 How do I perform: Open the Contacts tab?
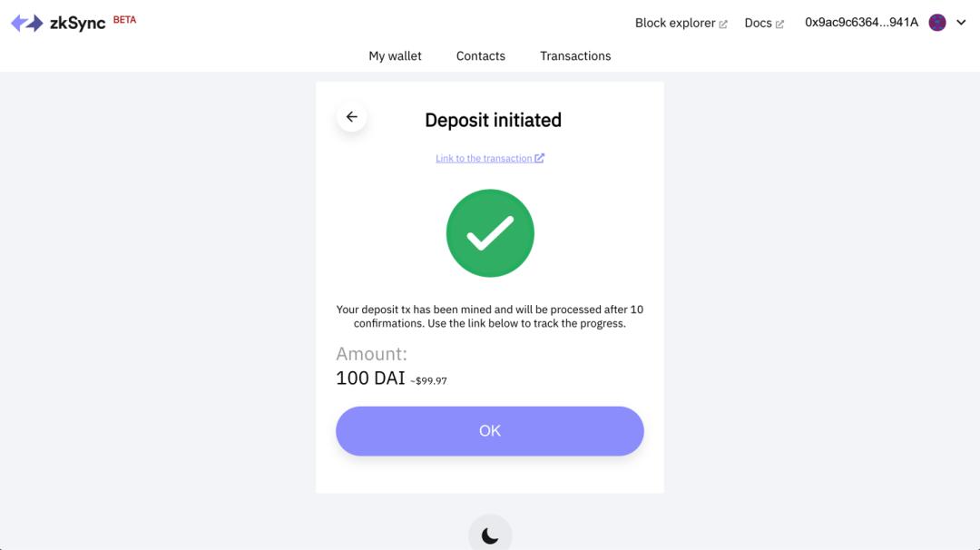[481, 55]
